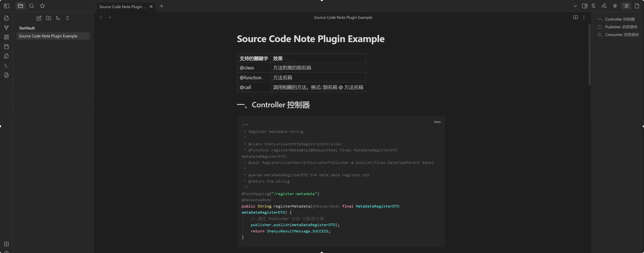
Task: Open tags pane hash icon
Action: click(x=615, y=6)
